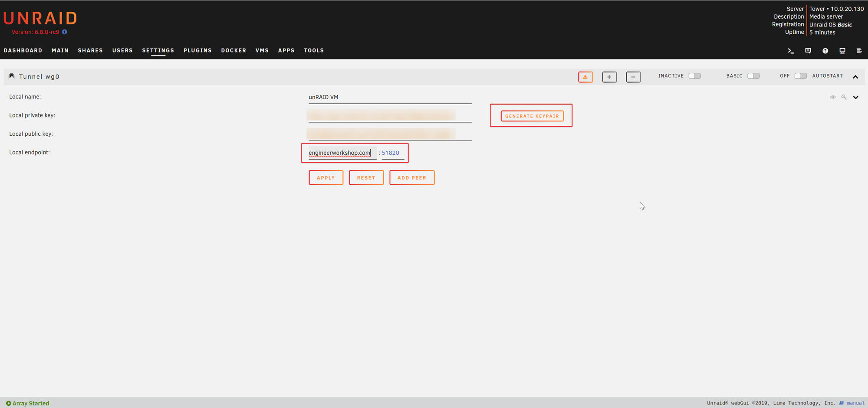Screen dimensions: 868x408
Task: Open the Docker menu
Action: pyautogui.click(x=233, y=50)
